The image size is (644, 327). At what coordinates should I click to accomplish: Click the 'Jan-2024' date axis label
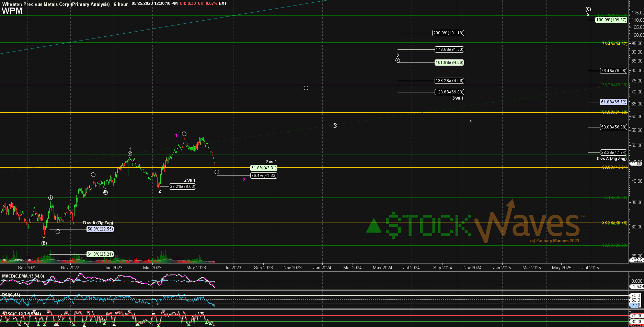(322, 268)
